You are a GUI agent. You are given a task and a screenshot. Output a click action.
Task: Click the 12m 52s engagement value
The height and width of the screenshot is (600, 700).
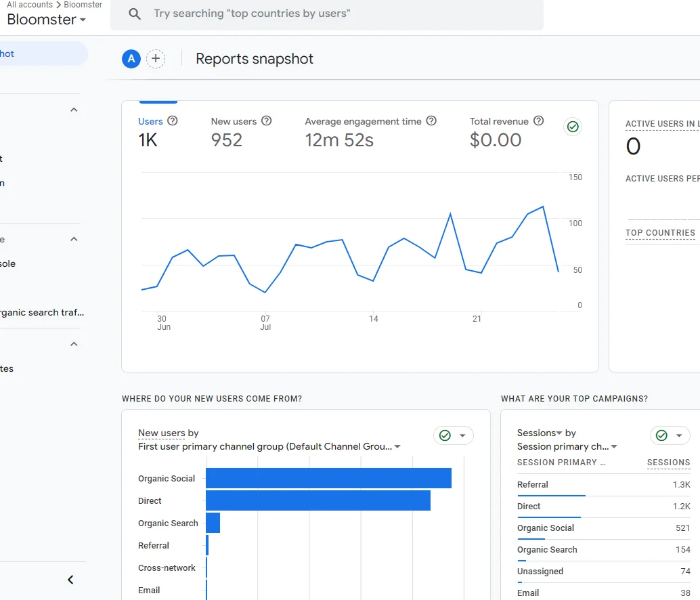tap(339, 140)
